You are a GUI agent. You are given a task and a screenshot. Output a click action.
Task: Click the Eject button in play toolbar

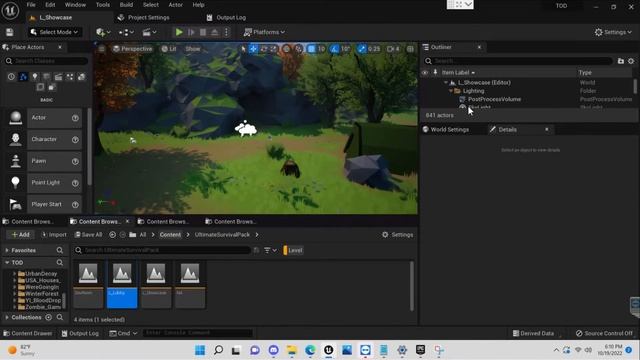[215, 32]
